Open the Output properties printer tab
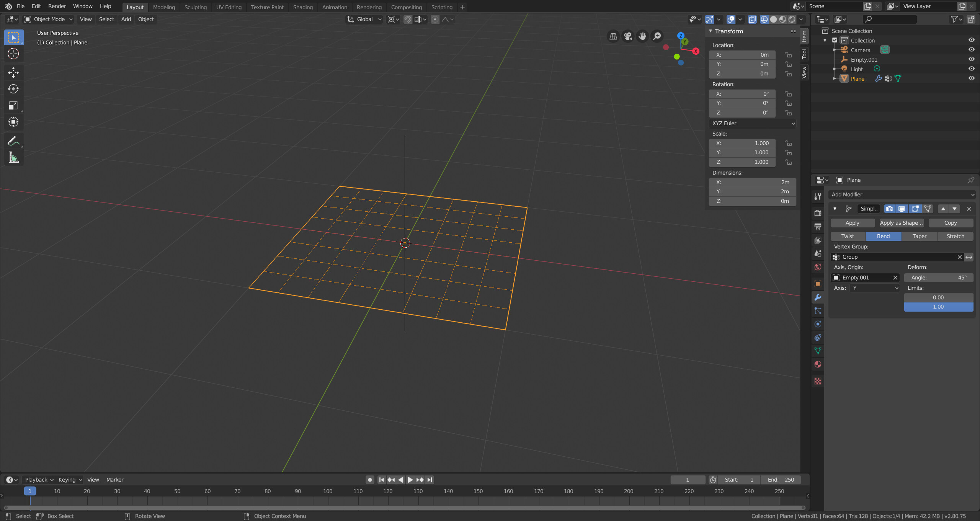The width and height of the screenshot is (980, 521). [818, 227]
